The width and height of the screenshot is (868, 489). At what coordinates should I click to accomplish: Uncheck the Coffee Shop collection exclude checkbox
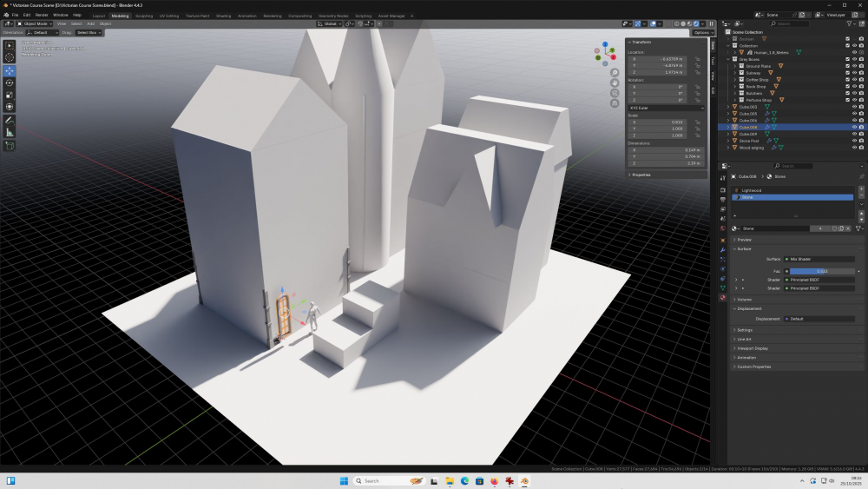point(847,79)
